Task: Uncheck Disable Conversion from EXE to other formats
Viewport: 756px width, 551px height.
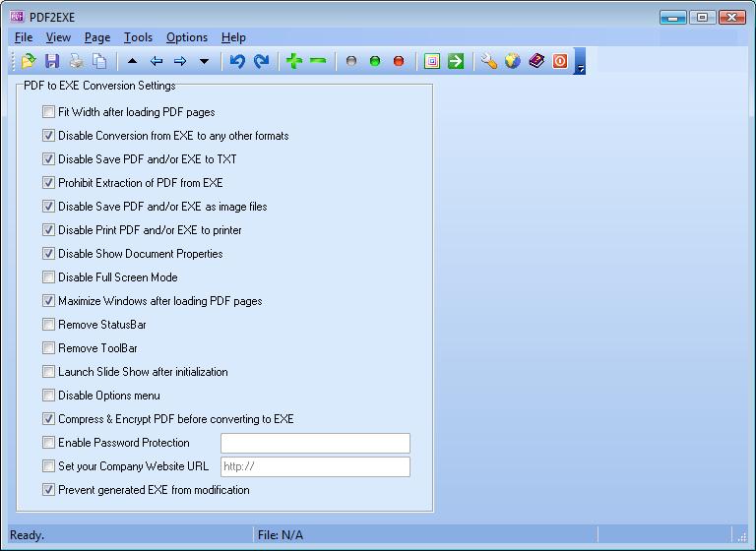Action: point(48,136)
